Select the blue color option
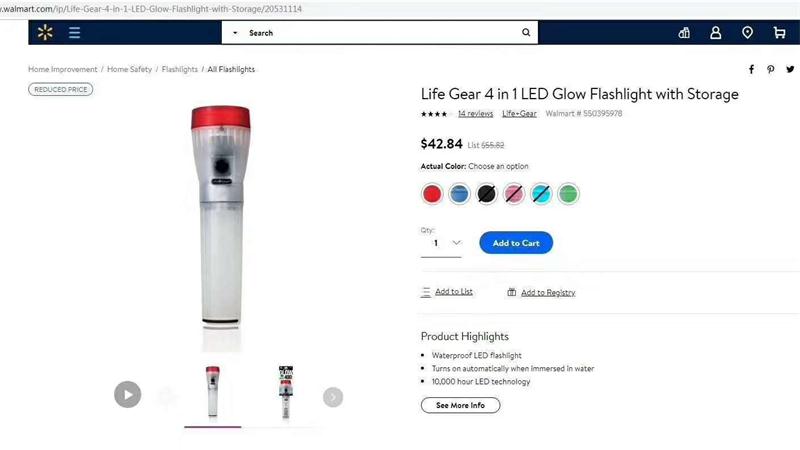This screenshot has width=800, height=450. [x=459, y=194]
